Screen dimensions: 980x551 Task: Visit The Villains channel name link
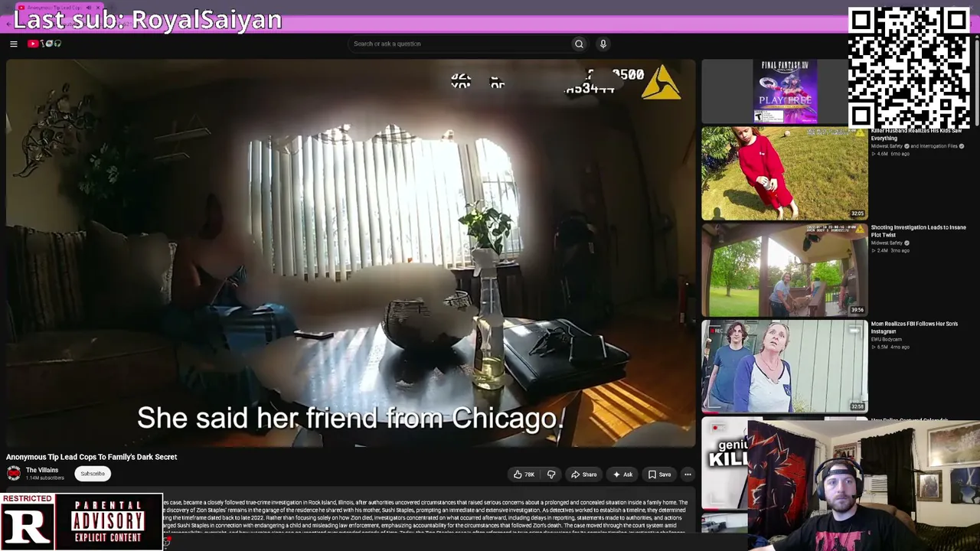pos(42,471)
